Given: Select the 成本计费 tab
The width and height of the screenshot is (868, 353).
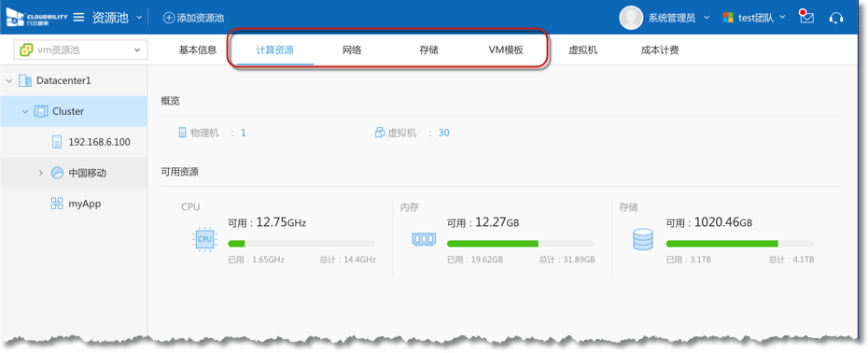Looking at the screenshot, I should click(660, 50).
